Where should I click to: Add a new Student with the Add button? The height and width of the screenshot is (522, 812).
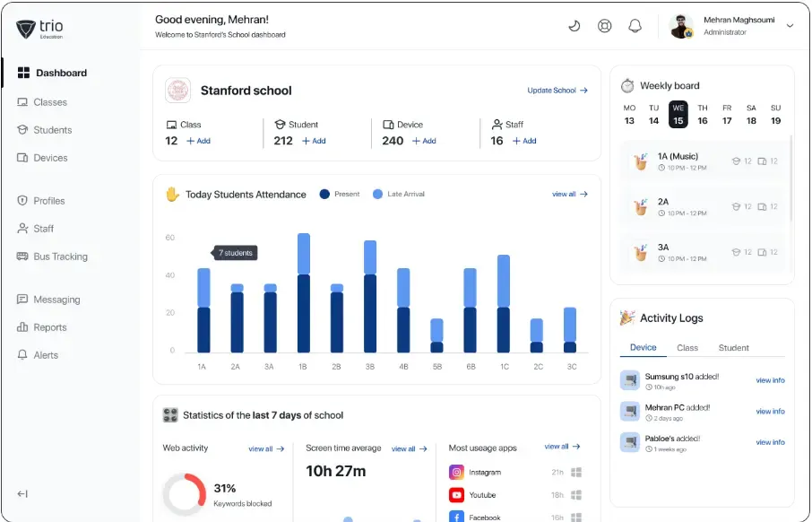tap(314, 141)
